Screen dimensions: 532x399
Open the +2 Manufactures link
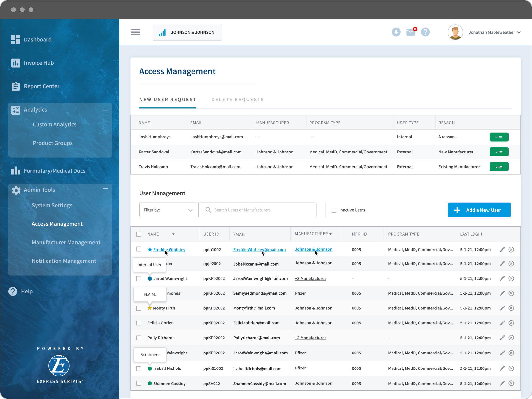click(x=310, y=338)
